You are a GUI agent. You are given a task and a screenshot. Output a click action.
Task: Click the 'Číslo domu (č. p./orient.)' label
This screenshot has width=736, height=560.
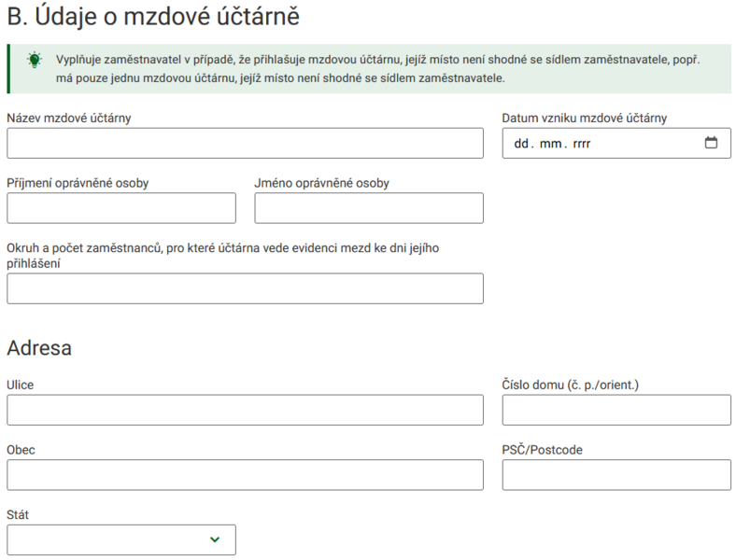[571, 385]
